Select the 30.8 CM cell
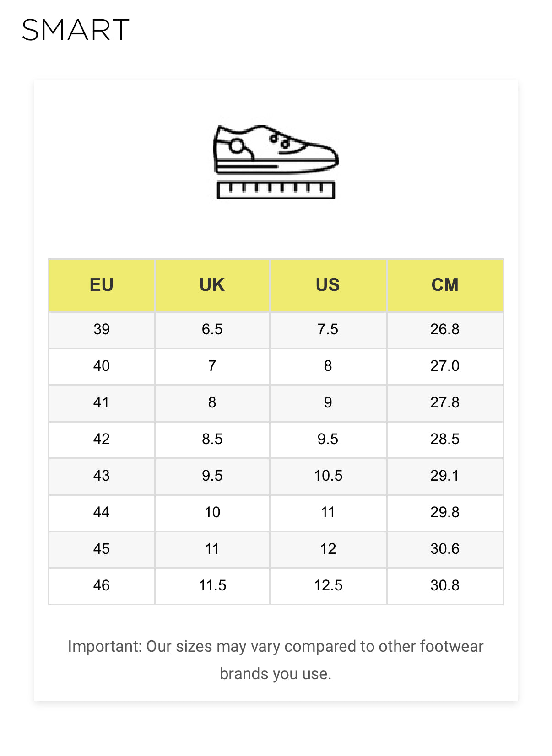 coord(444,585)
